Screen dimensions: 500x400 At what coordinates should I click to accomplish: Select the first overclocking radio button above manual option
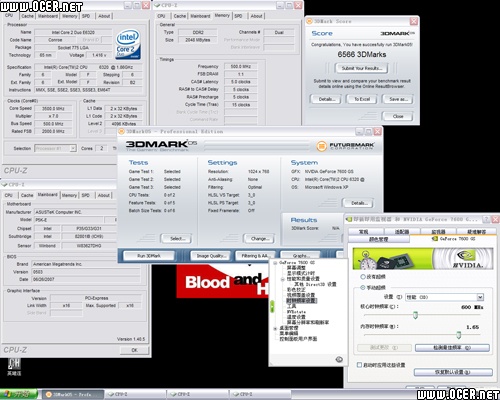click(363, 276)
